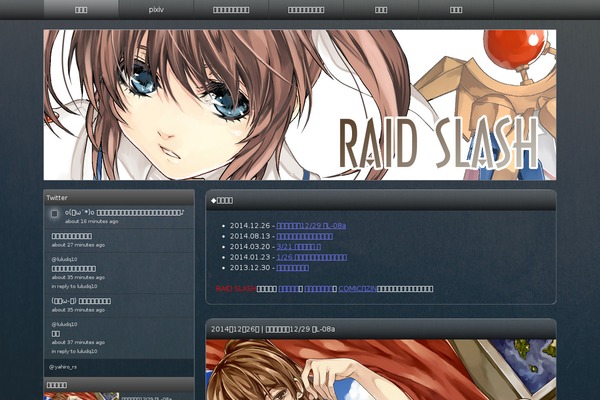
Task: Open the 2014.08.13 news link
Action: [304, 236]
